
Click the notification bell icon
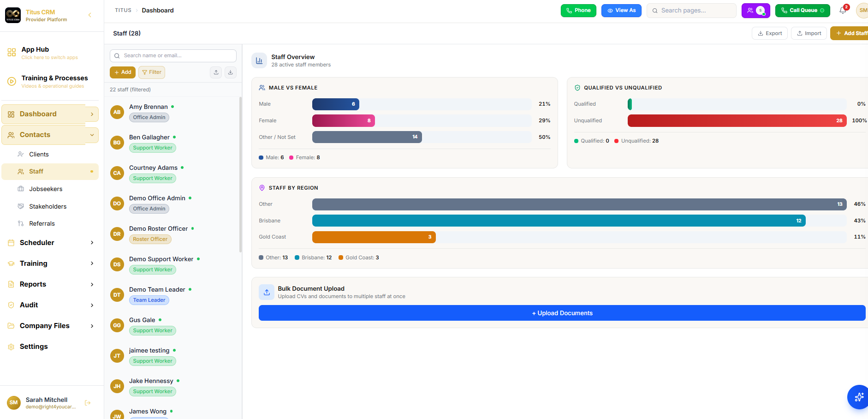843,11
